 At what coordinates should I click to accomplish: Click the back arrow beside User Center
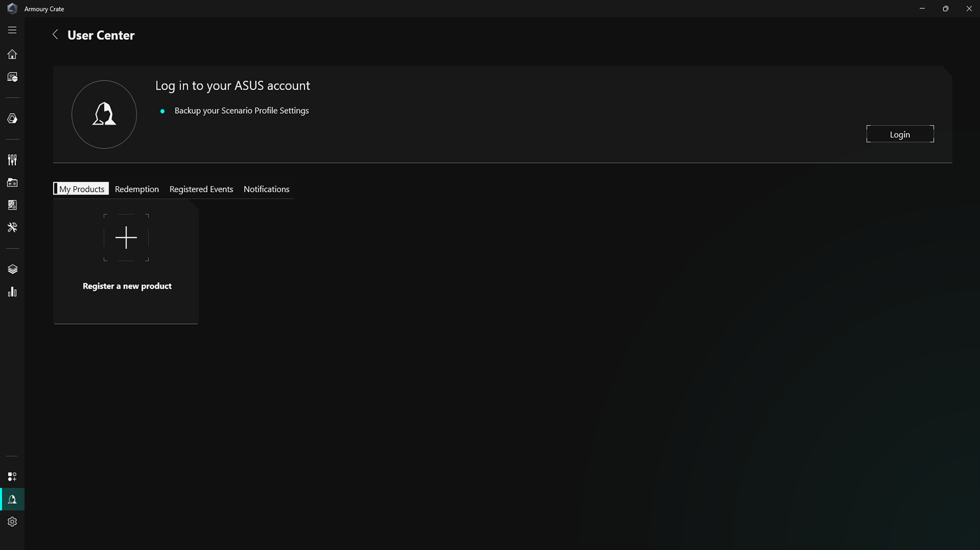(55, 35)
